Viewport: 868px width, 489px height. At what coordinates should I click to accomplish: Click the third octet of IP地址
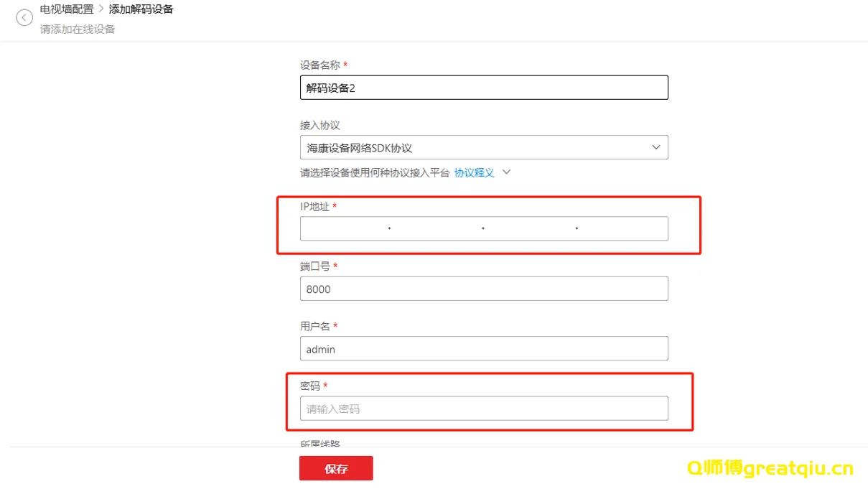(x=530, y=228)
